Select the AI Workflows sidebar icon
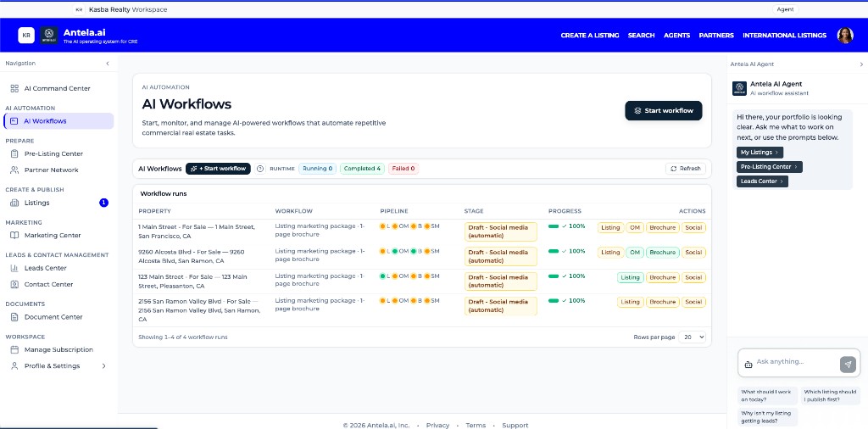This screenshot has height=429, width=868. click(14, 121)
